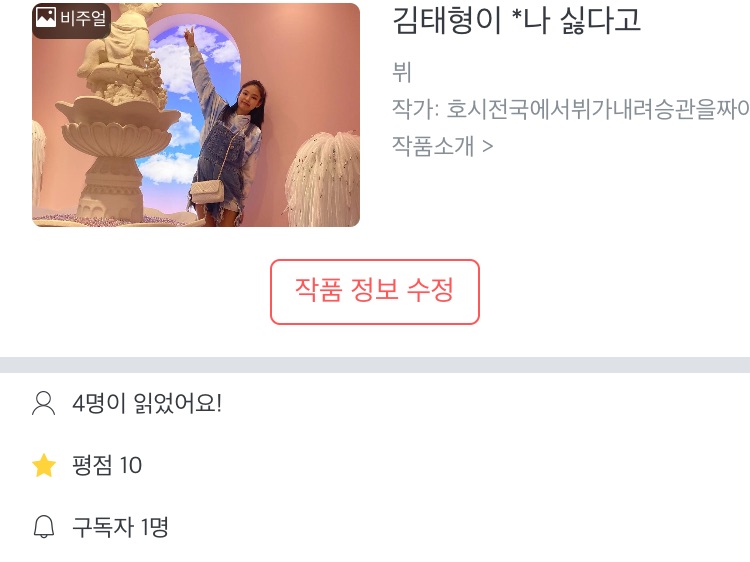The width and height of the screenshot is (750, 562).
Task: Select the 뷔 tag under the title
Action: coord(402,72)
